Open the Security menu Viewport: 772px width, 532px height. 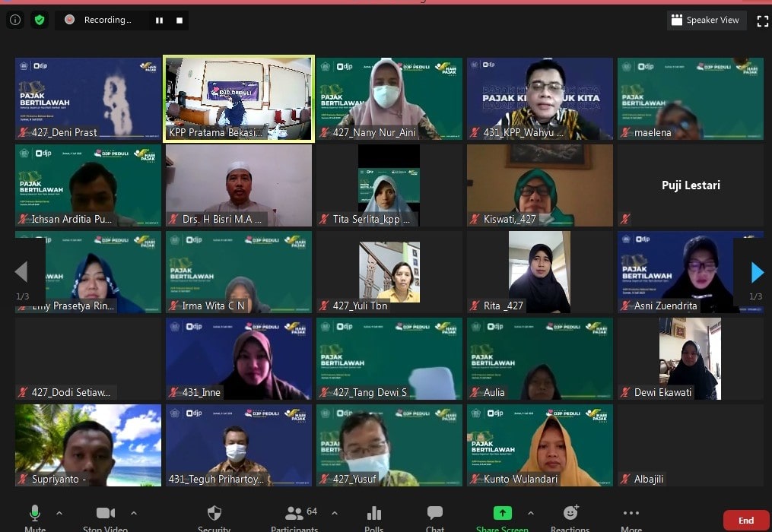pyautogui.click(x=214, y=516)
